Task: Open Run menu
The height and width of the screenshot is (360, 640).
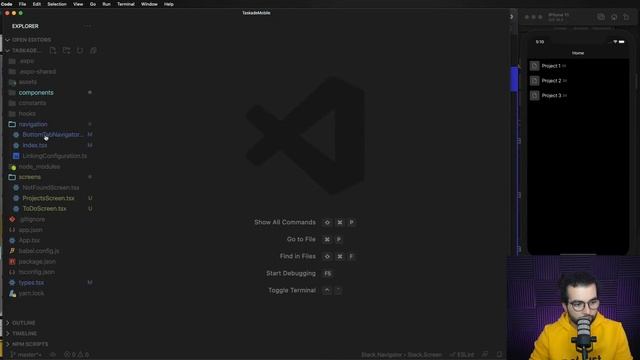Action: pyautogui.click(x=107, y=4)
